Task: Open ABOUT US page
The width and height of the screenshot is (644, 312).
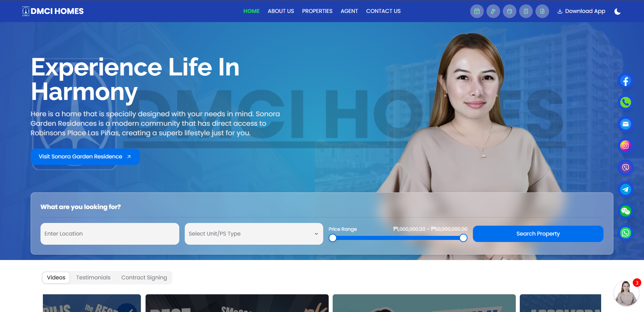Action: coord(281,11)
